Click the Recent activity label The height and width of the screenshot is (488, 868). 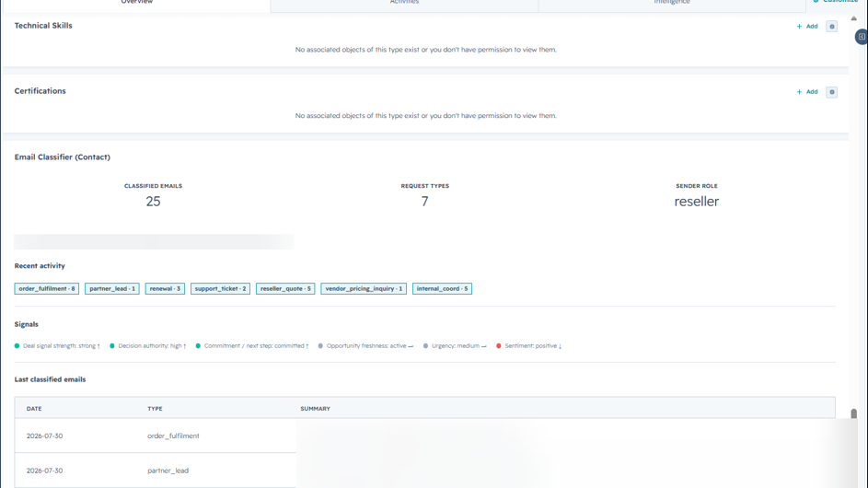(x=40, y=266)
